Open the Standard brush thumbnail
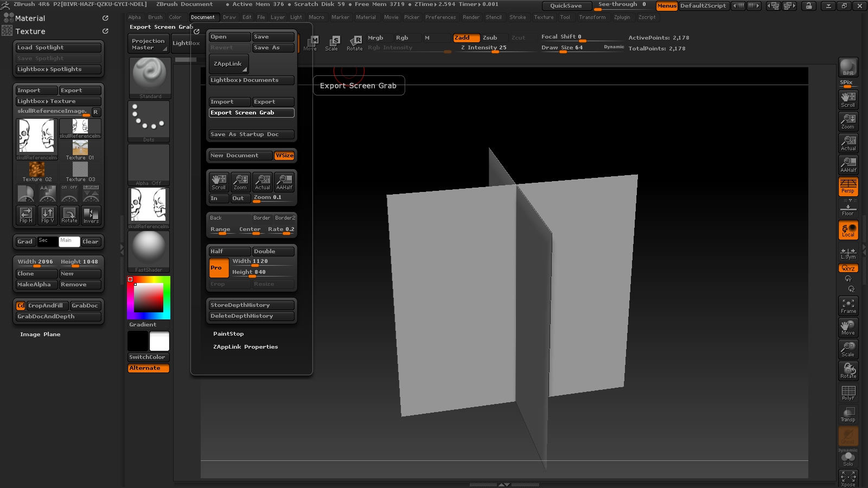The width and height of the screenshot is (868, 488). coord(150,78)
